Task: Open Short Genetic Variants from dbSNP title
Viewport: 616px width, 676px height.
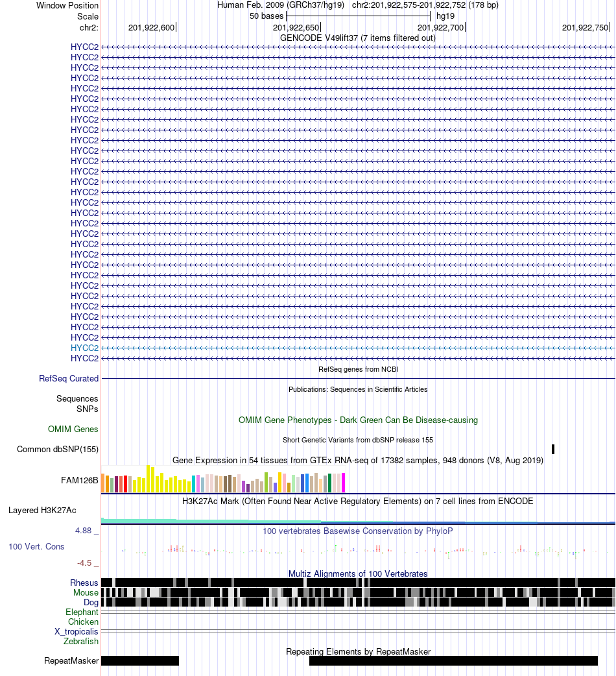Action: pyautogui.click(x=358, y=440)
